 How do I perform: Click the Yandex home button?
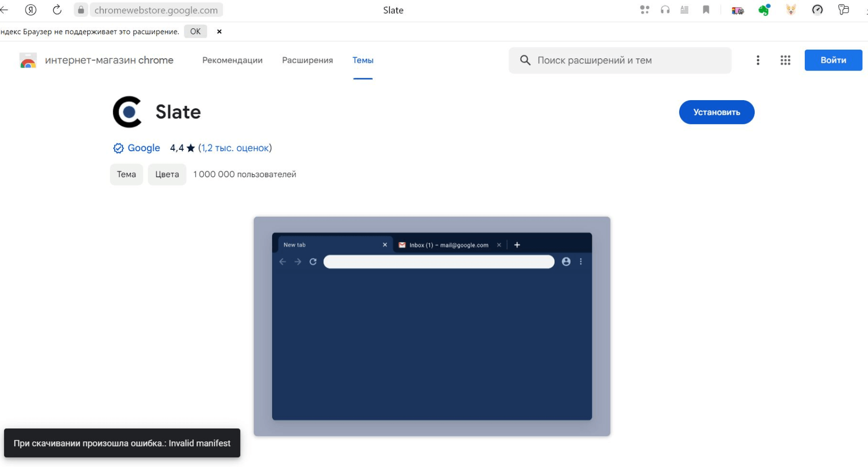30,10
